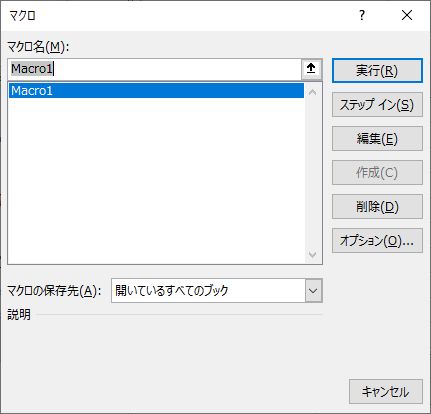Select Macro1 in the macro list

click(x=156, y=91)
